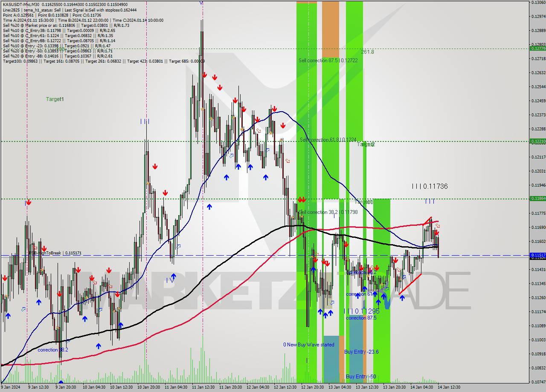Click the '14 Jan 04:30' time axis label
This screenshot has height=392, width=546.
coord(421,387)
